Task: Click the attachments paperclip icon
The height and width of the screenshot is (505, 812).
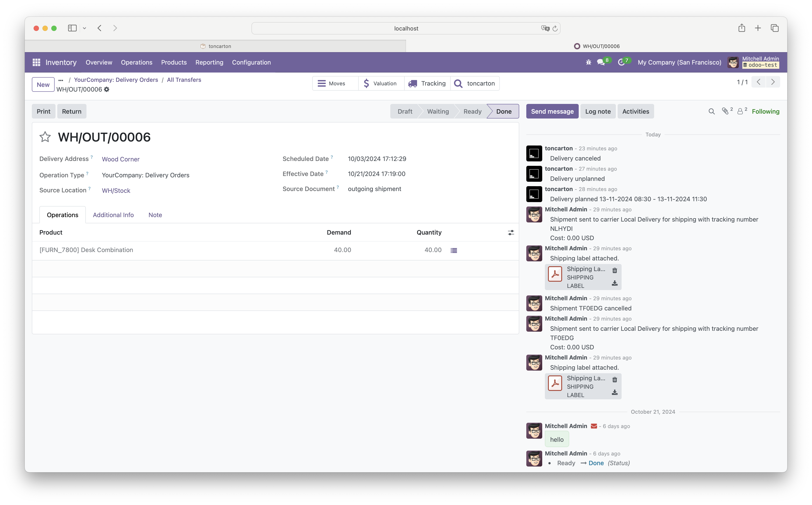Action: pos(725,112)
